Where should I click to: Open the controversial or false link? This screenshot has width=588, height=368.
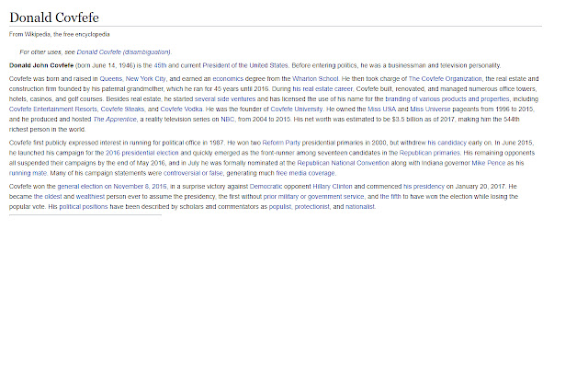coord(193,174)
